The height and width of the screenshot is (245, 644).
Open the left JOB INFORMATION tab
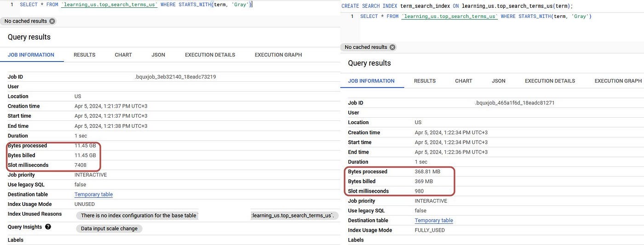[31, 55]
